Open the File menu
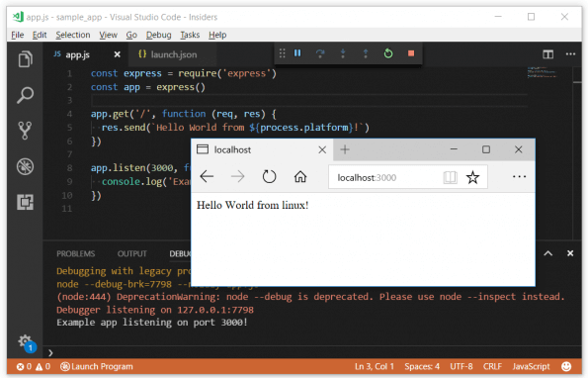 pos(18,35)
